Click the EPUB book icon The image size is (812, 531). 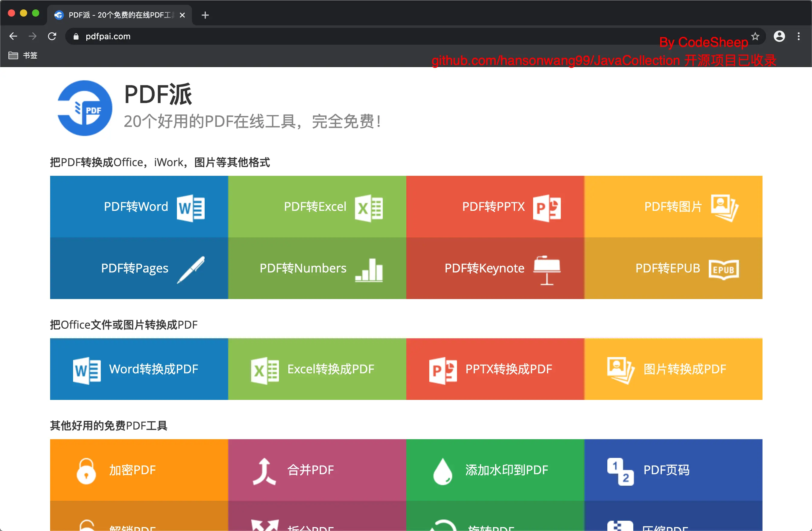tap(724, 270)
